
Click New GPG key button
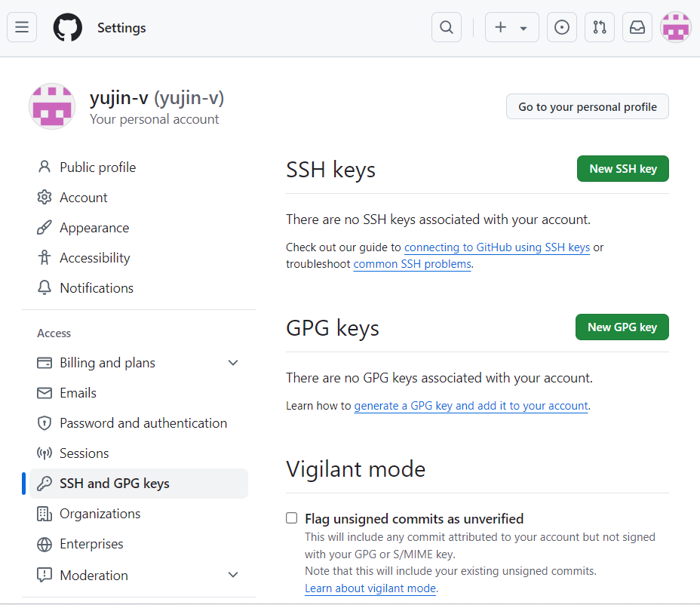tap(622, 327)
